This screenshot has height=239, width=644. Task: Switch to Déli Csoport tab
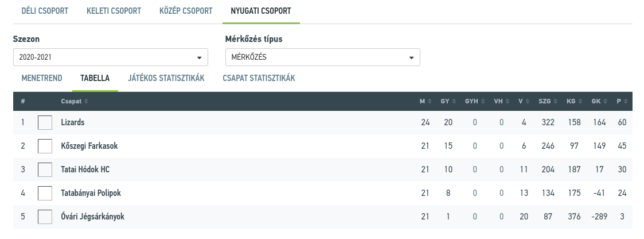44,11
